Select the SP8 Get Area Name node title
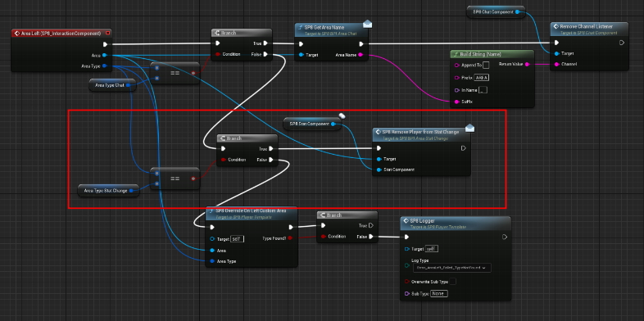The width and height of the screenshot is (644, 321). click(x=324, y=27)
